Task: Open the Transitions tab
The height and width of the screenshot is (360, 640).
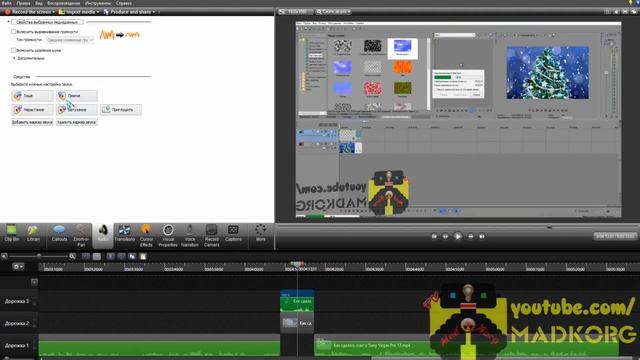Action: click(x=124, y=235)
